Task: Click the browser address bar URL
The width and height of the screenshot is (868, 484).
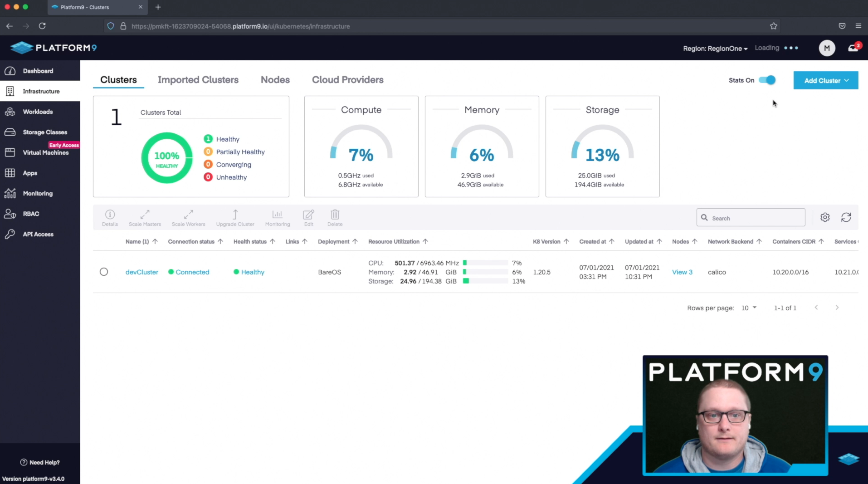Action: [x=240, y=26]
